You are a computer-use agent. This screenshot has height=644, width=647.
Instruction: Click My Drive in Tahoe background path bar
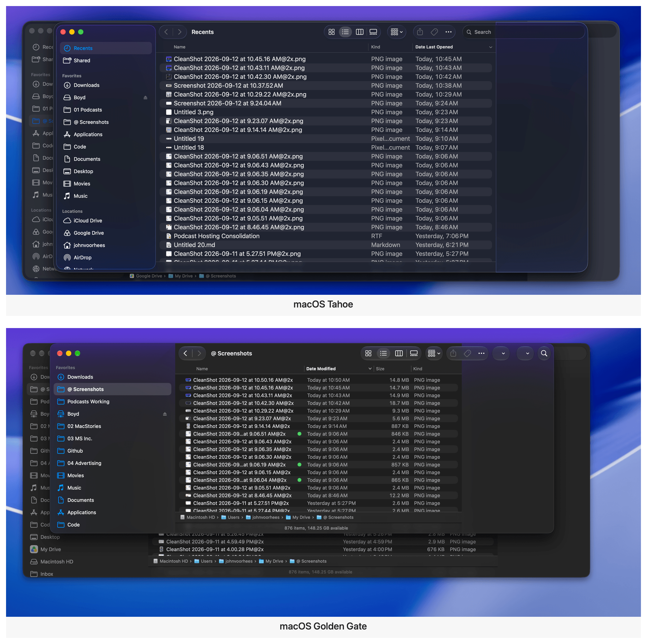tap(180, 276)
